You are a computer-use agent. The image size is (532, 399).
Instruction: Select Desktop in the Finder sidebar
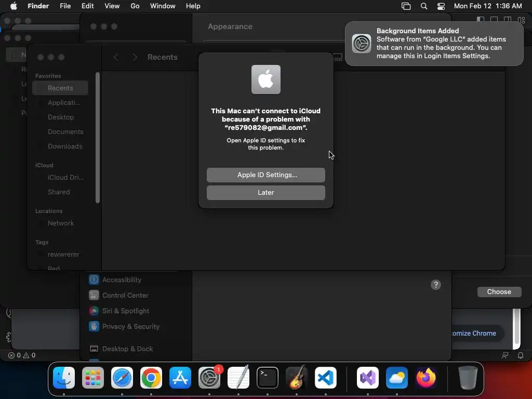click(x=60, y=117)
